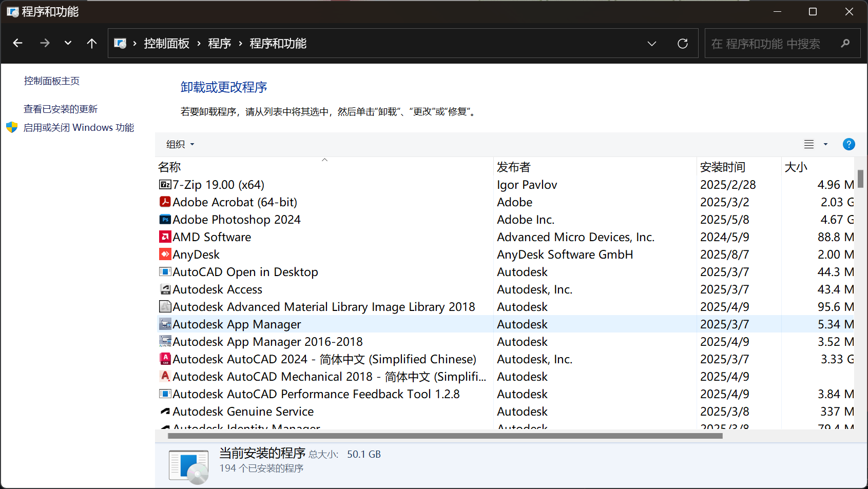Expand the chevron after 控制面板 breadcrumb
The width and height of the screenshot is (868, 489).
[x=199, y=44]
